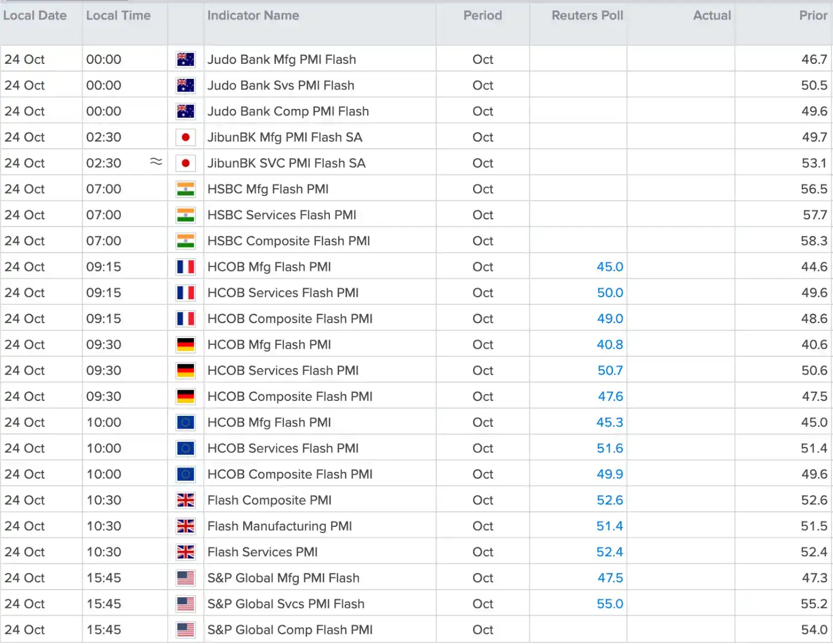The width and height of the screenshot is (833, 644).
Task: Select the HSBC Services Flash PMI indicator name
Action: 282,215
